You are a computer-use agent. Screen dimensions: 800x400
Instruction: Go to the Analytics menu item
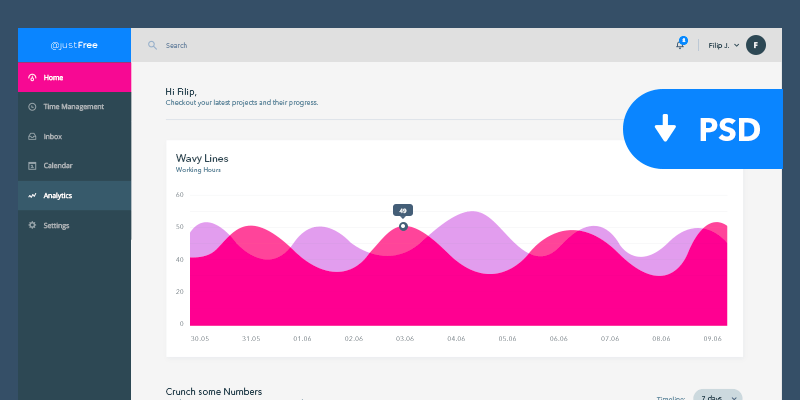[x=74, y=195]
